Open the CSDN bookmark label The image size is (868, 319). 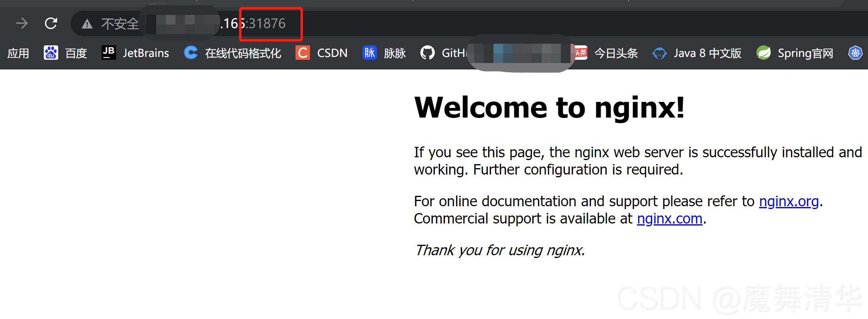[332, 53]
